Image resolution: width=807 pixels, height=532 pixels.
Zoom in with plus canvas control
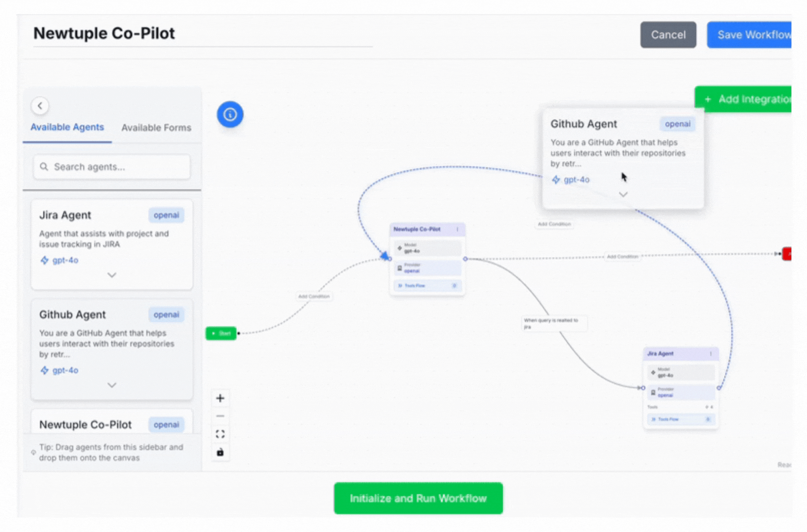pyautogui.click(x=220, y=398)
